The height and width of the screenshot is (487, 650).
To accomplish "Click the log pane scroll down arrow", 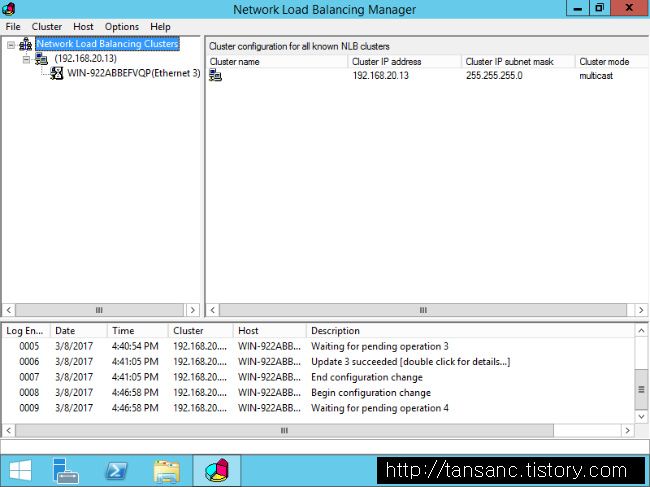I will [x=641, y=417].
